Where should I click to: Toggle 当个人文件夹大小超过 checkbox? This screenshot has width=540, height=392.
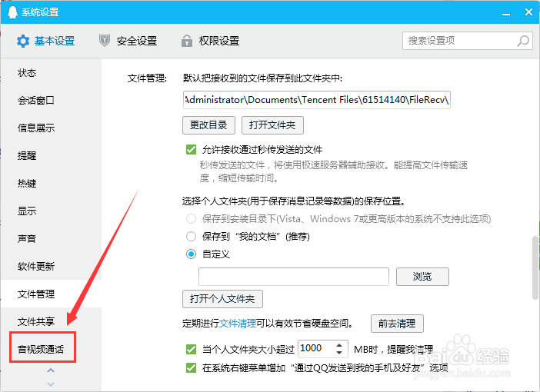click(x=191, y=349)
